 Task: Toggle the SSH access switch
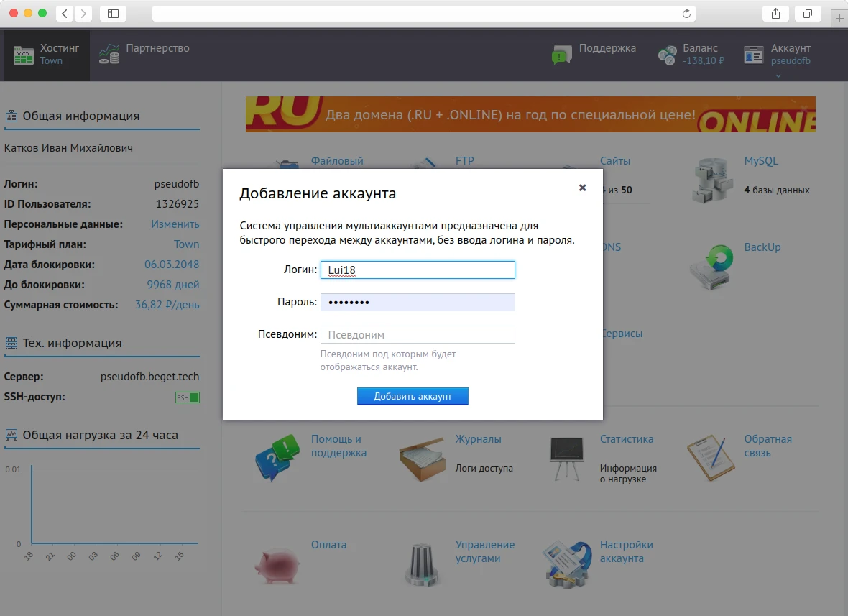point(188,397)
